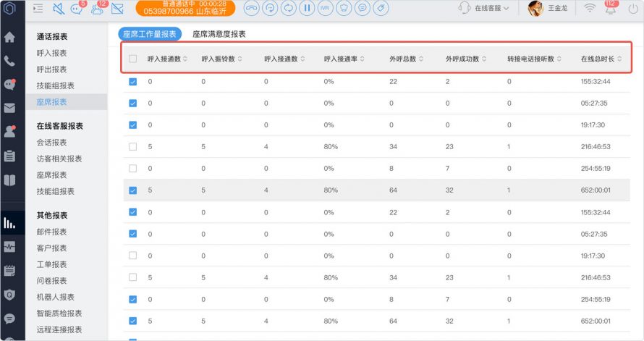The height and width of the screenshot is (341, 644).
Task: Open chat module with red dot in left bar
Action: 9,84
